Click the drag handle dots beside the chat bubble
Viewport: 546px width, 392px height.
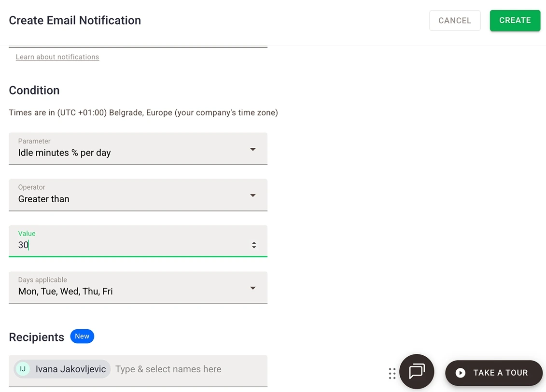point(392,373)
